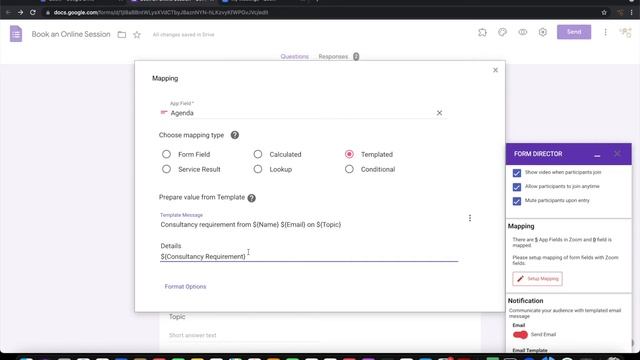Toggle Show video when participants join
Viewport: 640px width, 360px height.
coord(517,173)
